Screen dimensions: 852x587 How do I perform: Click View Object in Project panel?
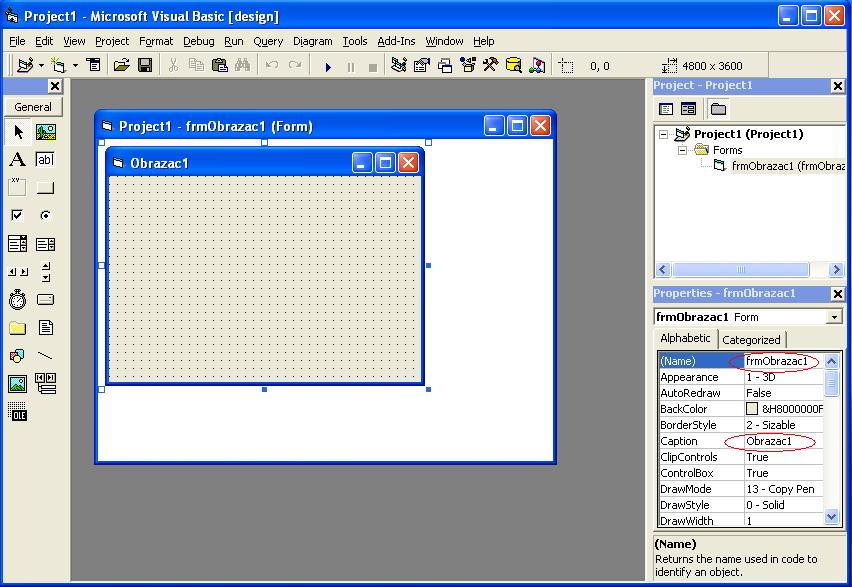click(x=688, y=109)
